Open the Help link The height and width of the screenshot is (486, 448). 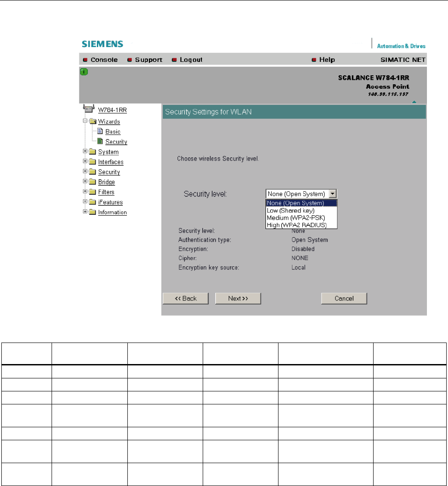pyautogui.click(x=327, y=60)
